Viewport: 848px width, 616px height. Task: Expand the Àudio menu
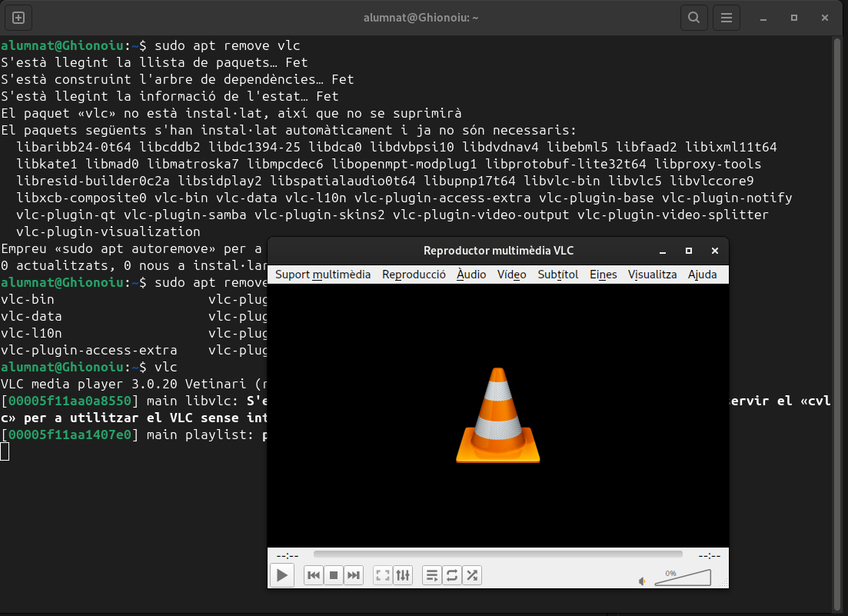coord(471,275)
